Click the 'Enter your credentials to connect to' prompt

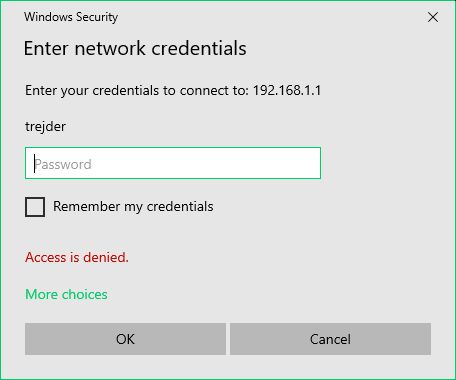click(137, 90)
